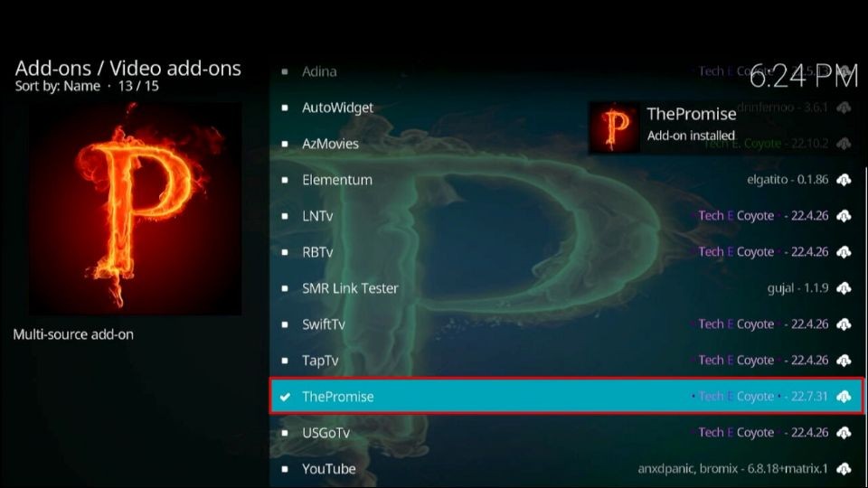This screenshot has width=868, height=488.
Task: Click the 13 / 15 item counter
Action: point(138,87)
